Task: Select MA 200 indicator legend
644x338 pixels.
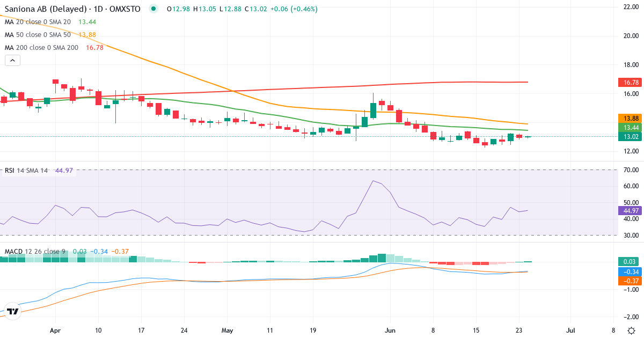Action: (x=41, y=47)
